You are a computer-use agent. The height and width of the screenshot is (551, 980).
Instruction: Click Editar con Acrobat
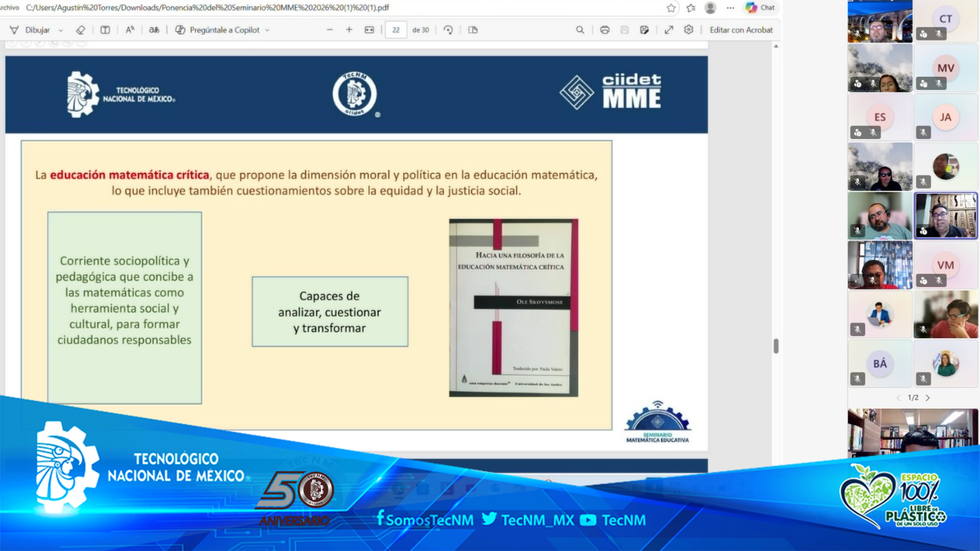(741, 30)
